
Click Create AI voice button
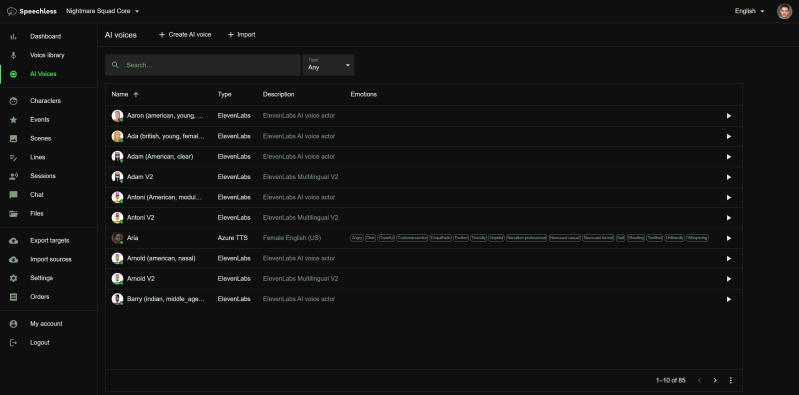tap(184, 35)
